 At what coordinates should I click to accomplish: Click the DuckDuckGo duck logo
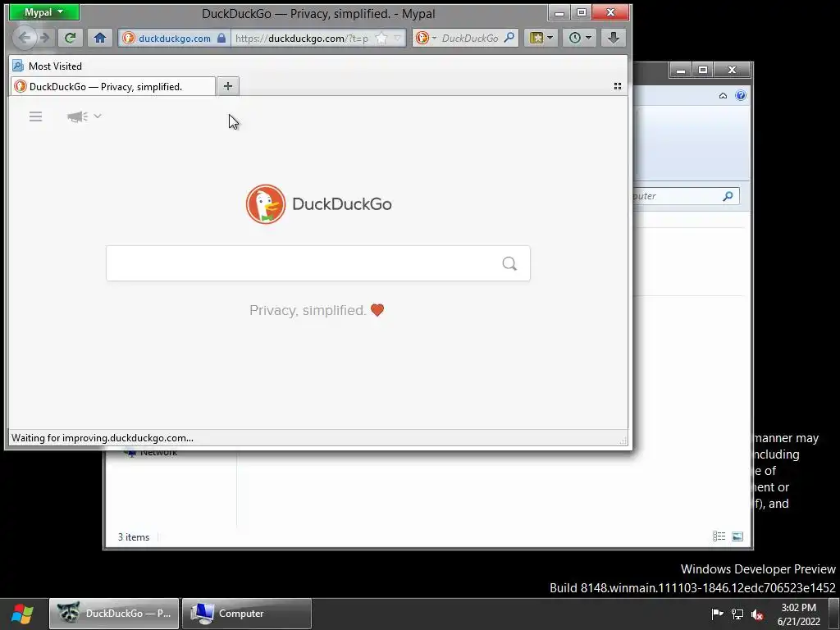click(266, 204)
